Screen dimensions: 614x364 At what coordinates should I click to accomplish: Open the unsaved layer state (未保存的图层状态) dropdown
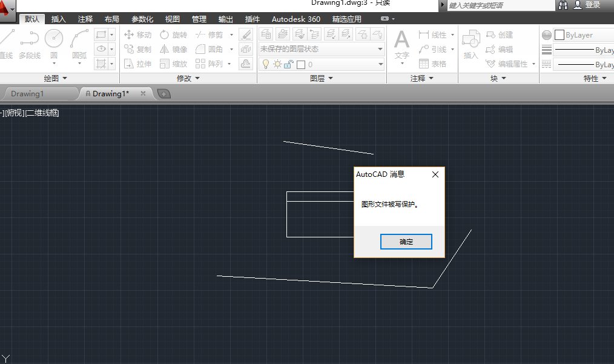coord(322,49)
